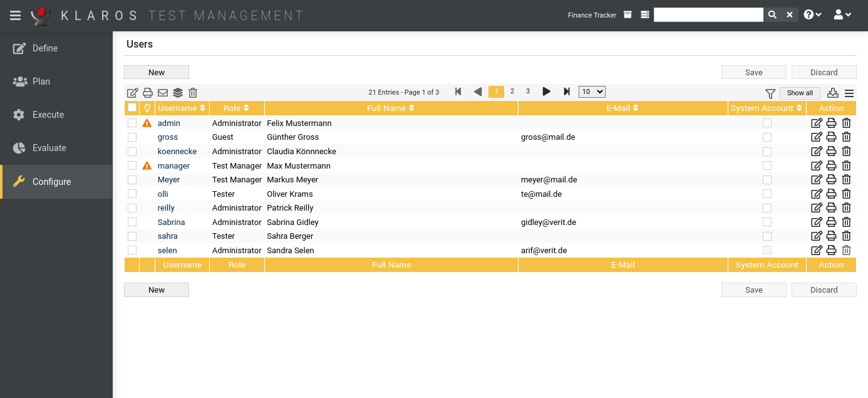Open the rows-per-page dropdown showing 10

[592, 92]
